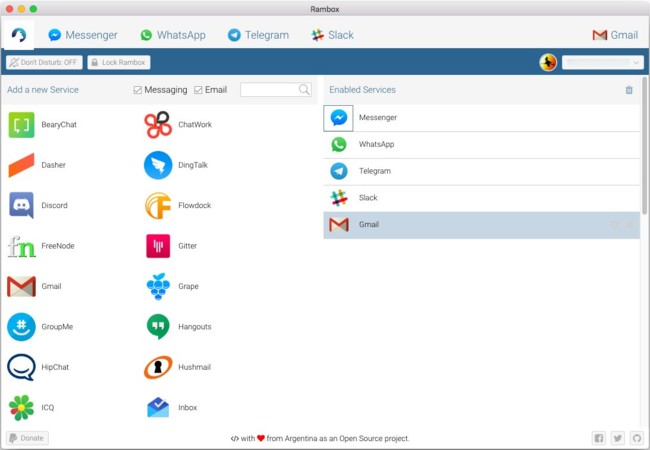Open the Twitter link icon
650x450 pixels.
point(618,438)
